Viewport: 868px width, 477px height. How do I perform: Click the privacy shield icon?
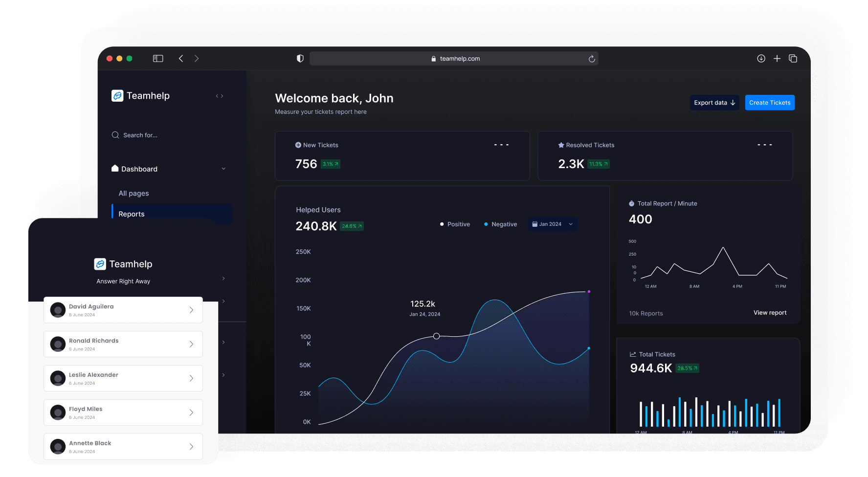coord(300,59)
